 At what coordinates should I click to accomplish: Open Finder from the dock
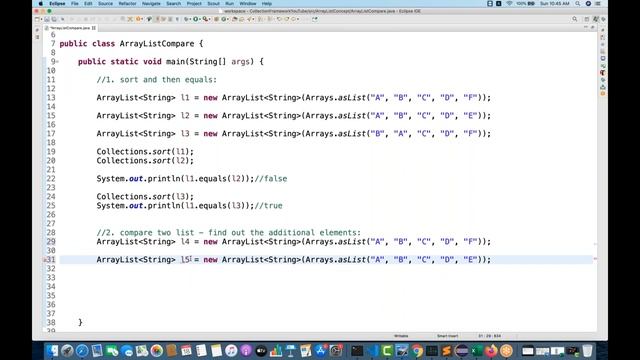pyautogui.click(x=53, y=351)
